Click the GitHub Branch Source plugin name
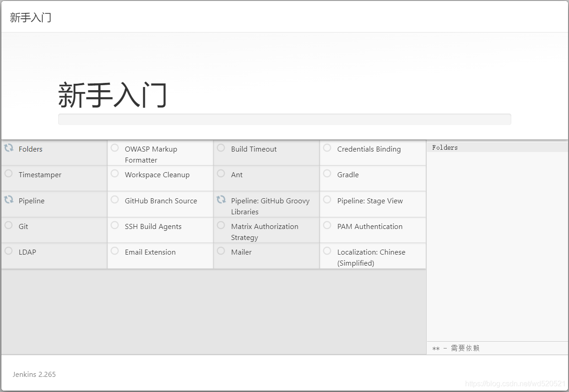Image resolution: width=569 pixels, height=392 pixels. pos(161,201)
